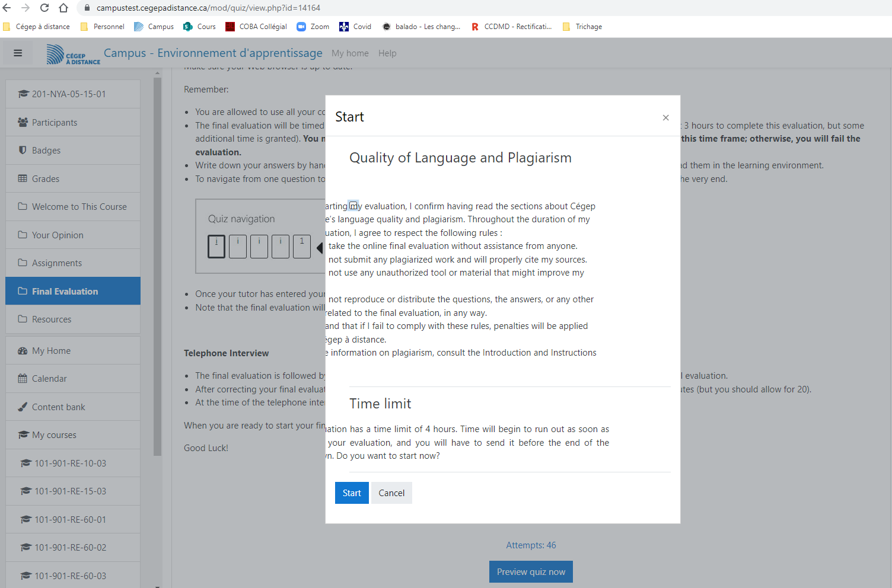Open Badges in the sidebar
The height and width of the screenshot is (588, 892).
pyautogui.click(x=46, y=151)
